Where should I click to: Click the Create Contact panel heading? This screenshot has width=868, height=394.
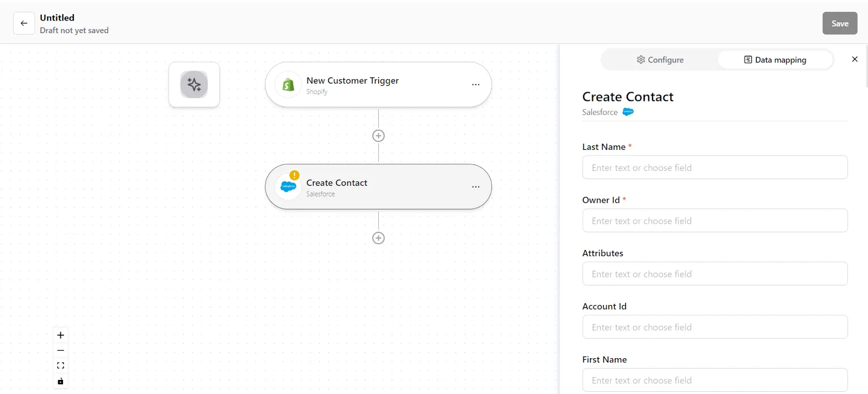pyautogui.click(x=628, y=97)
